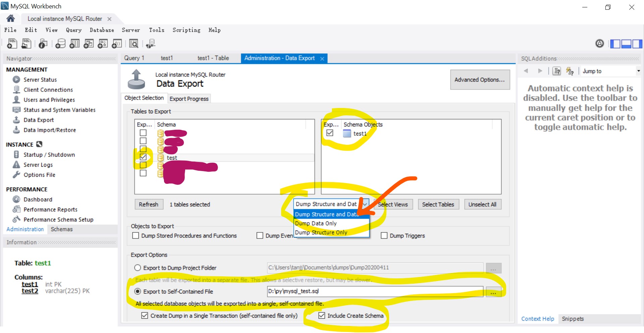Open the Server Logs page
Viewport: 644px width, 333px height.
(x=38, y=165)
